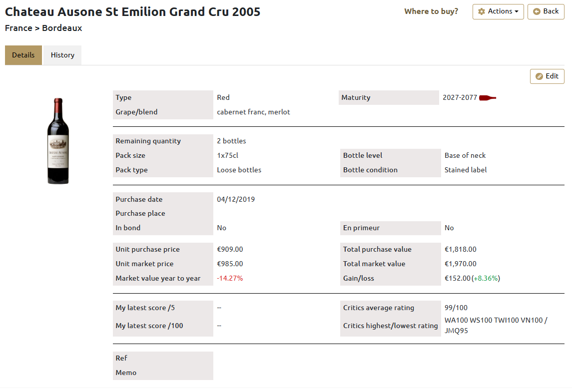Click the gear icon in Actions button
Image resolution: width=572 pixels, height=392 pixels.
tap(482, 11)
